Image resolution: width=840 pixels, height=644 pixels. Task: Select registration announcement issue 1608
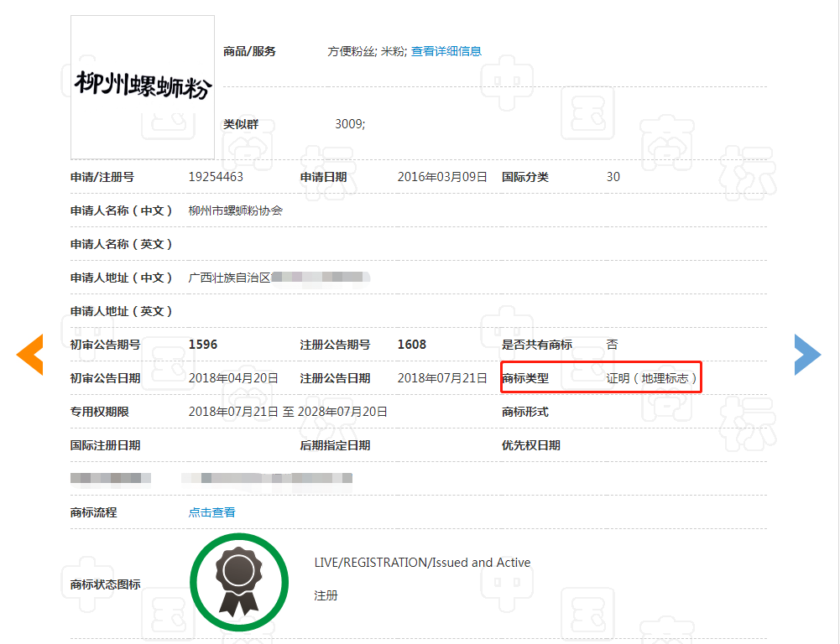tap(412, 345)
